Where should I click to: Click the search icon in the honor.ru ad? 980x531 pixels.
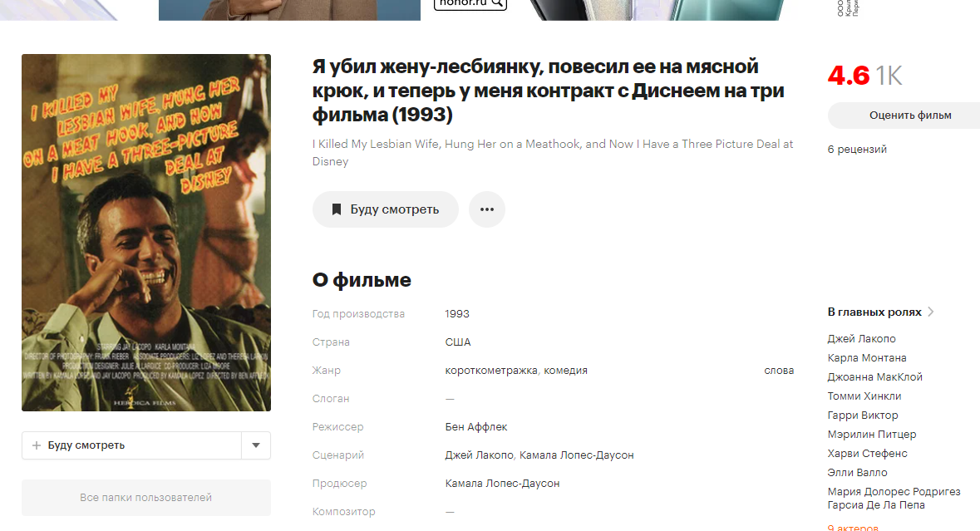pos(497,3)
